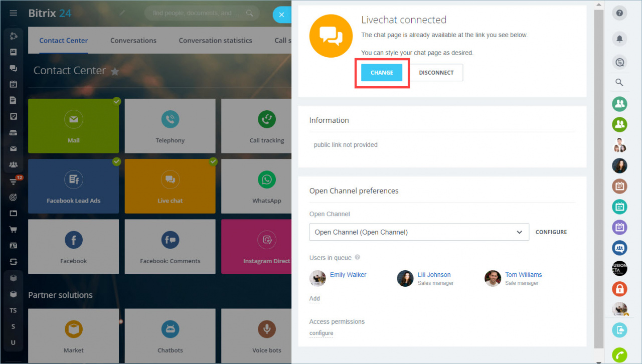Viewport: 642px width, 364px height.
Task: Open the Market partner solution tile
Action: pyautogui.click(x=74, y=335)
